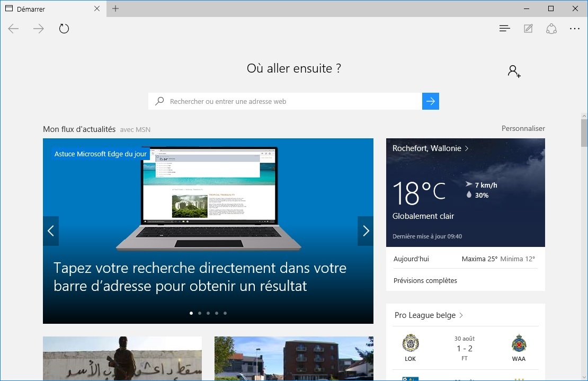Click the Mon flux d'actualités heading

coord(79,129)
